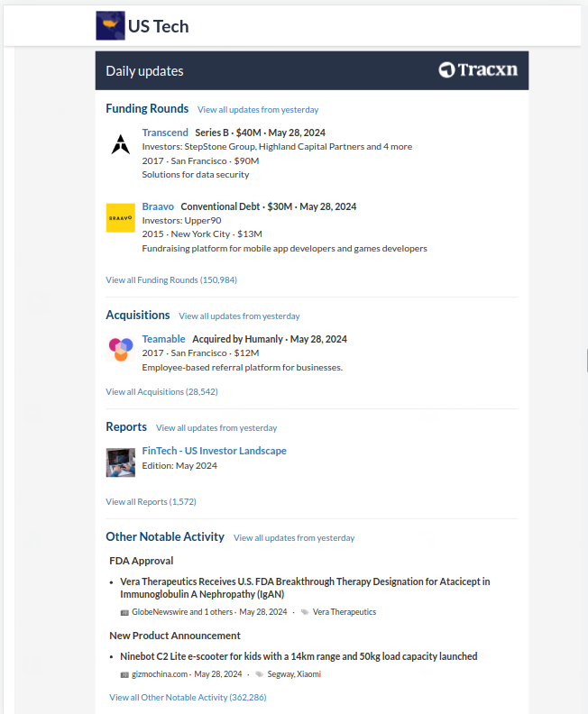
Task: Click the Acquisitions section heading
Action: (x=138, y=316)
